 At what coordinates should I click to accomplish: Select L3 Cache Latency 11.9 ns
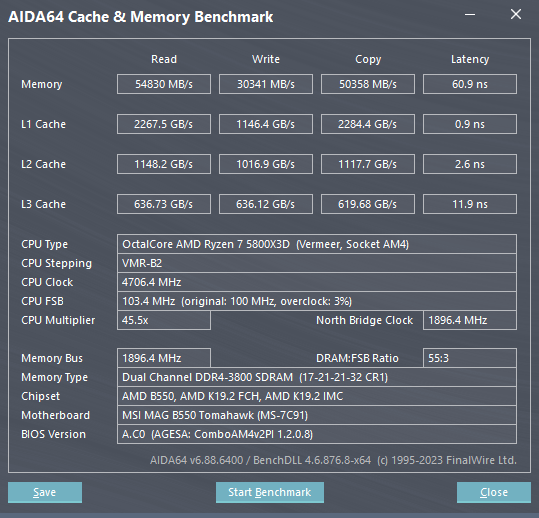pyautogui.click(x=470, y=204)
